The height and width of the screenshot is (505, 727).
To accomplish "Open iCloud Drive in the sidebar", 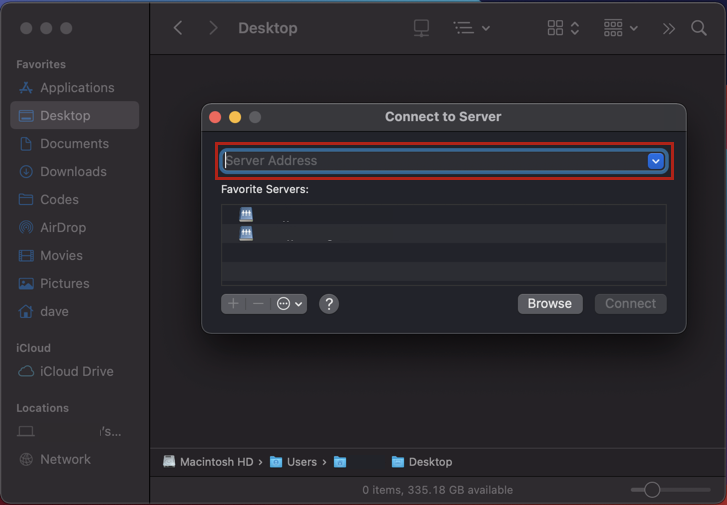I will coord(75,371).
